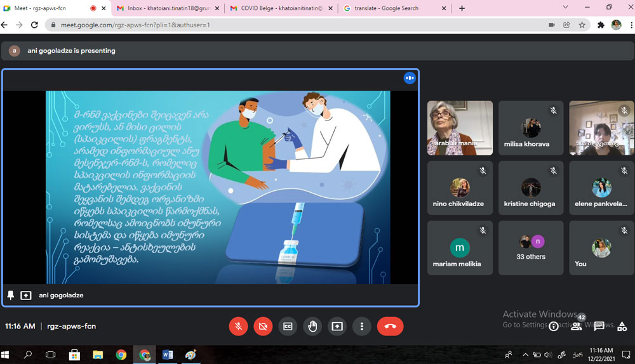635x364 pixels.
Task: Toggle closed captions
Action: (288, 327)
